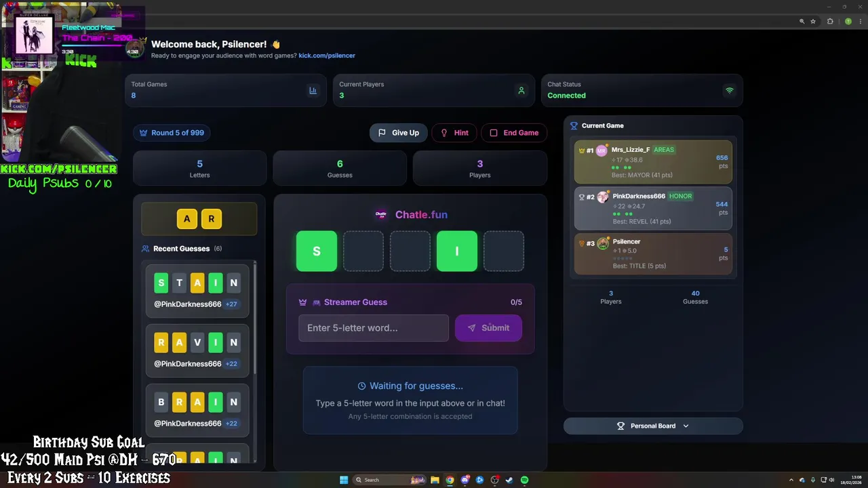Open the Chrome three-dot menu
This screenshot has width=868, height=488.
pos(859,21)
